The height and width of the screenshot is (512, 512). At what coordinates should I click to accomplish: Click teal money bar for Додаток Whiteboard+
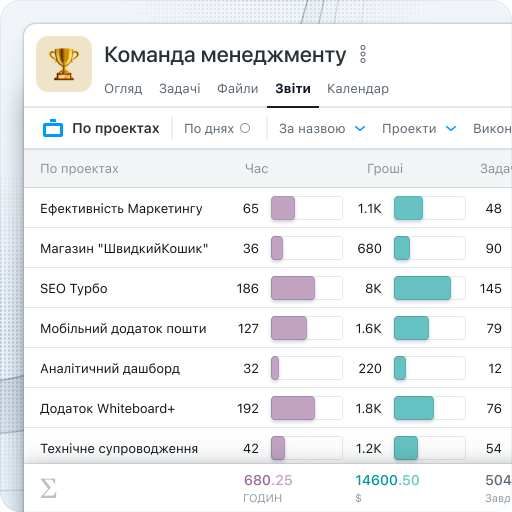[414, 408]
